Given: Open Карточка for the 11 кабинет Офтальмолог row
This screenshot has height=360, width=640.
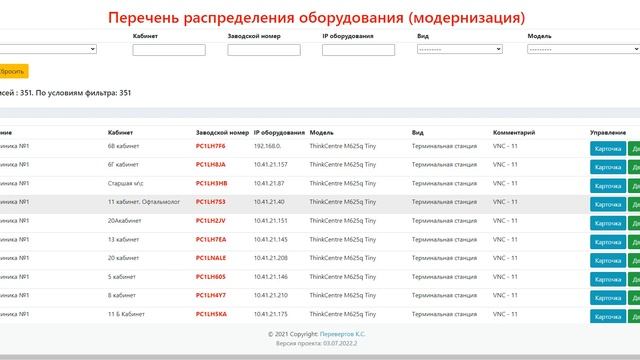Looking at the screenshot, I should [x=608, y=204].
